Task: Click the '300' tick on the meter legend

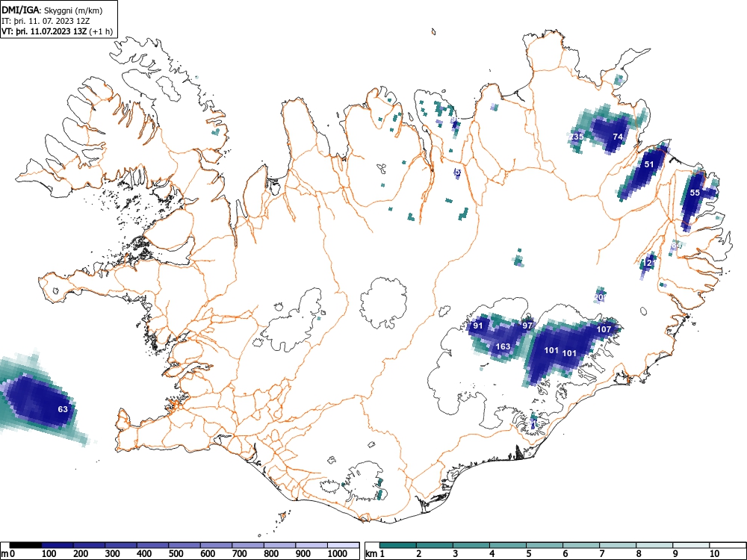Action: 113,554
